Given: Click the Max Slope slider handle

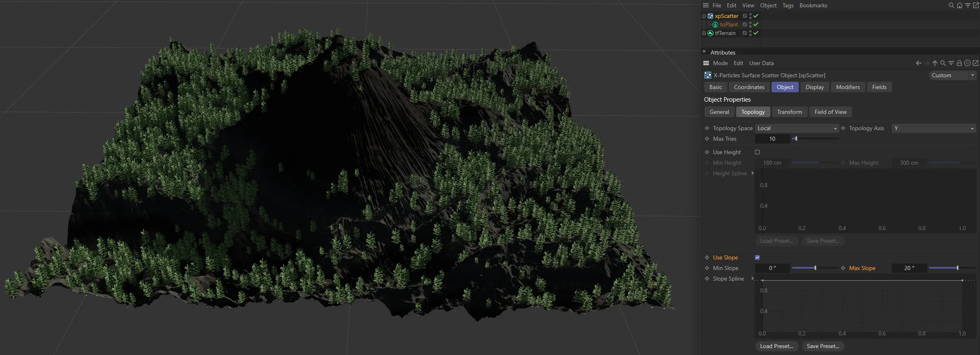Looking at the screenshot, I should click(x=958, y=268).
